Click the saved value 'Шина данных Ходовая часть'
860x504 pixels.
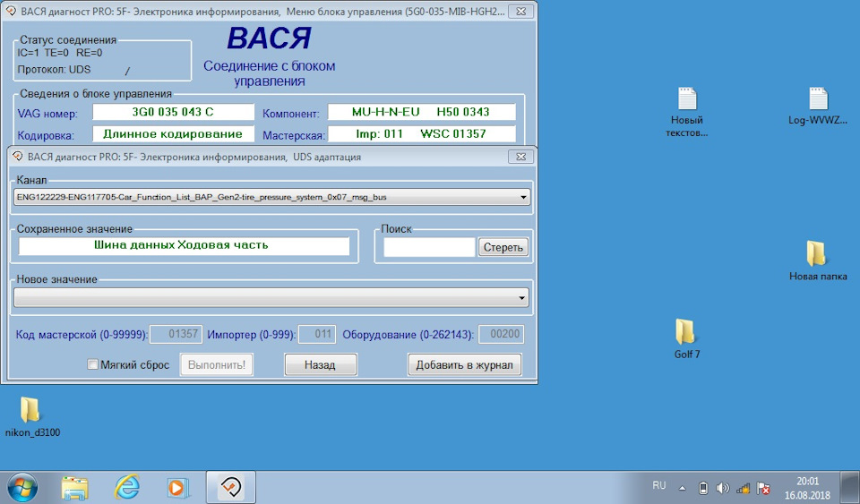click(184, 245)
